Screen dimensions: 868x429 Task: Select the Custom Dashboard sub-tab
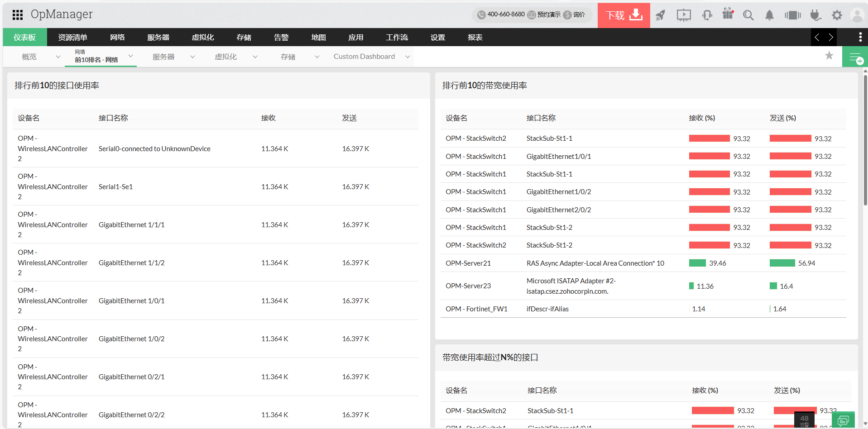[364, 57]
